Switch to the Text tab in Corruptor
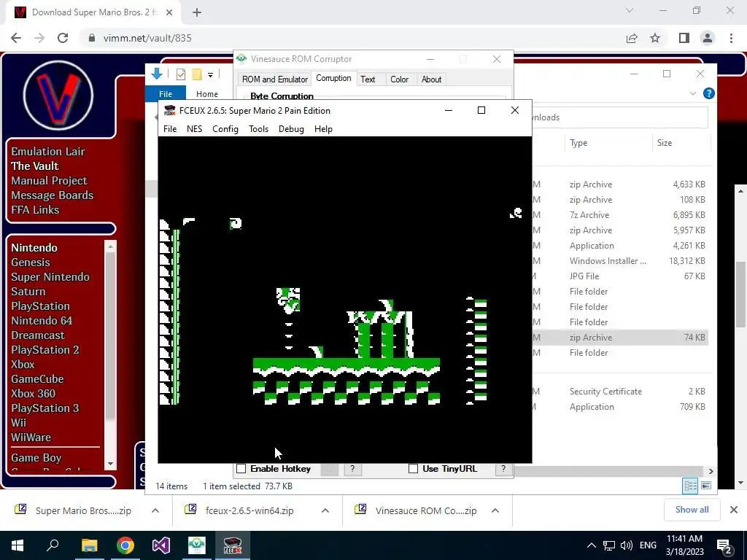The width and height of the screenshot is (747, 560). (368, 79)
